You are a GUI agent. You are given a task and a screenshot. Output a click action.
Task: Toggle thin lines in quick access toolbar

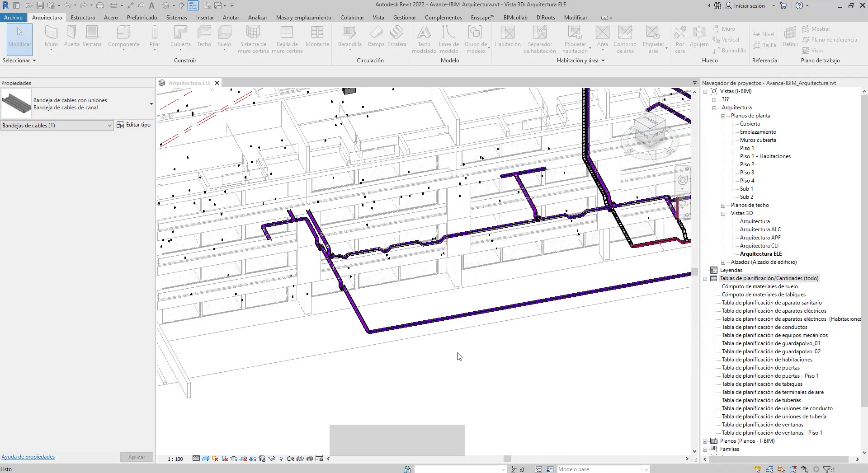[x=193, y=5]
